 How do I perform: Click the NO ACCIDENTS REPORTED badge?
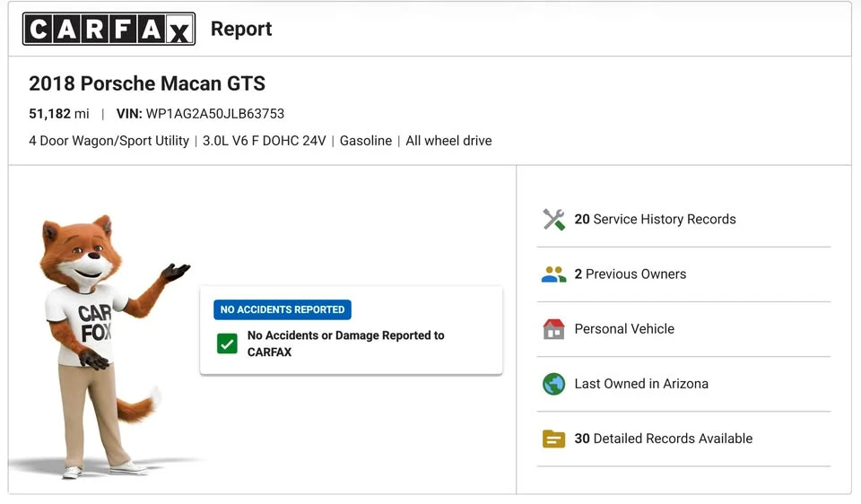click(283, 309)
